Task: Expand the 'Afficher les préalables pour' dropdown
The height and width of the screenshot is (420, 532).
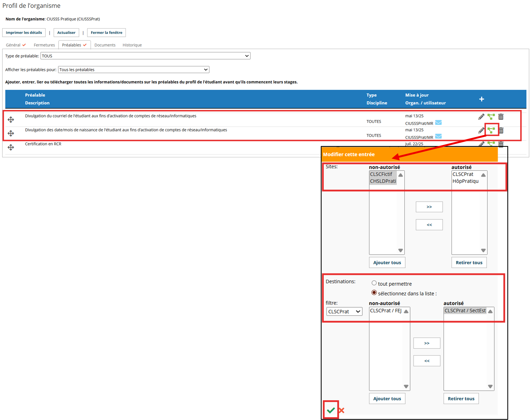Action: (134, 70)
